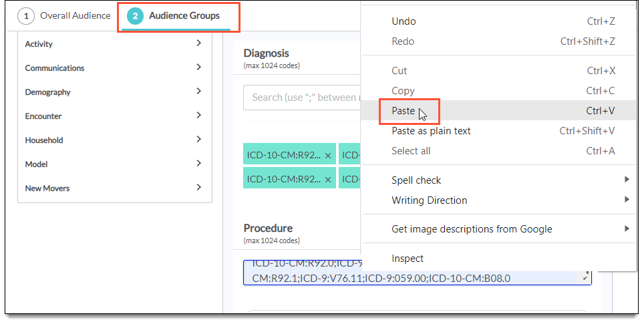The width and height of the screenshot is (644, 324).
Task: Expand the Activity category chevron
Action: coord(198,43)
